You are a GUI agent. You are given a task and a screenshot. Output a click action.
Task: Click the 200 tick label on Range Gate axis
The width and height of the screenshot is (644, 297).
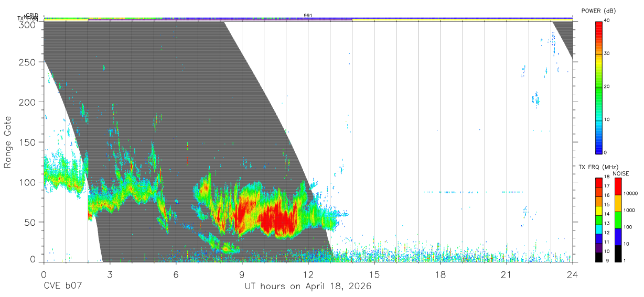pyautogui.click(x=28, y=102)
